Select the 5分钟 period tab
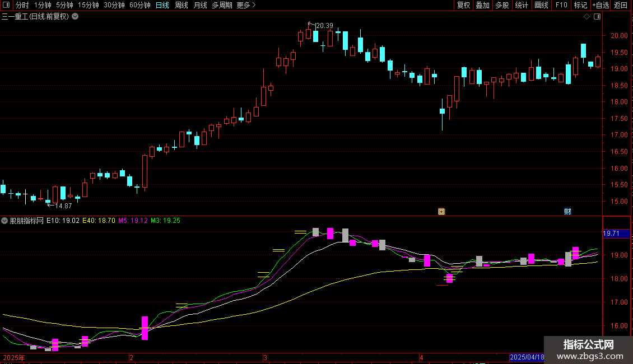Screen dimensions: 633x364 coord(64,5)
